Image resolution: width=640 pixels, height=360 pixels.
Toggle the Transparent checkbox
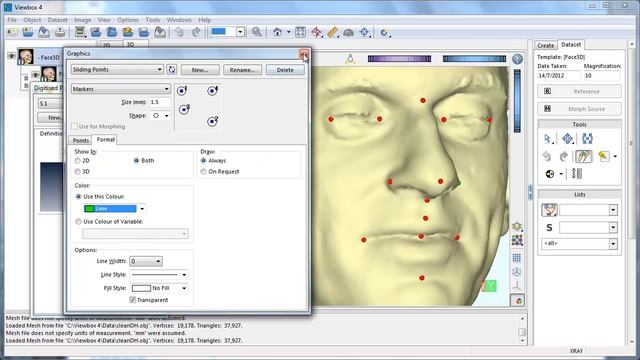coord(133,300)
